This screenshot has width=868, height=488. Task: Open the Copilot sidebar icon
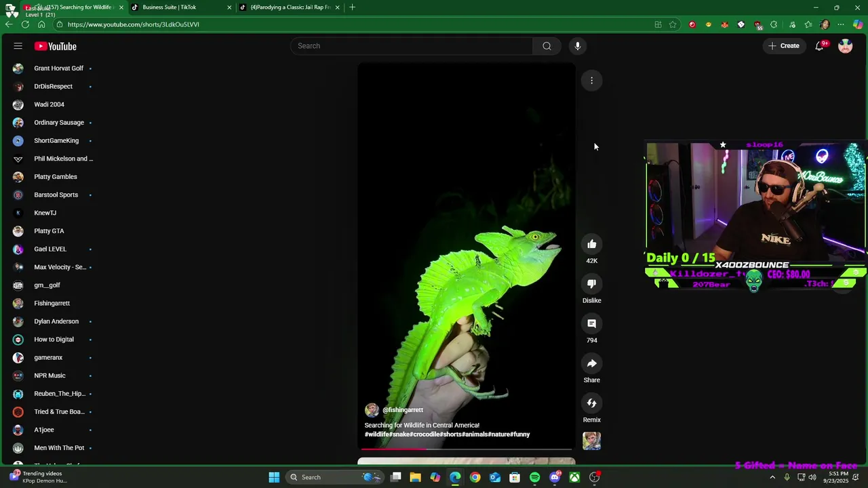pyautogui.click(x=858, y=24)
